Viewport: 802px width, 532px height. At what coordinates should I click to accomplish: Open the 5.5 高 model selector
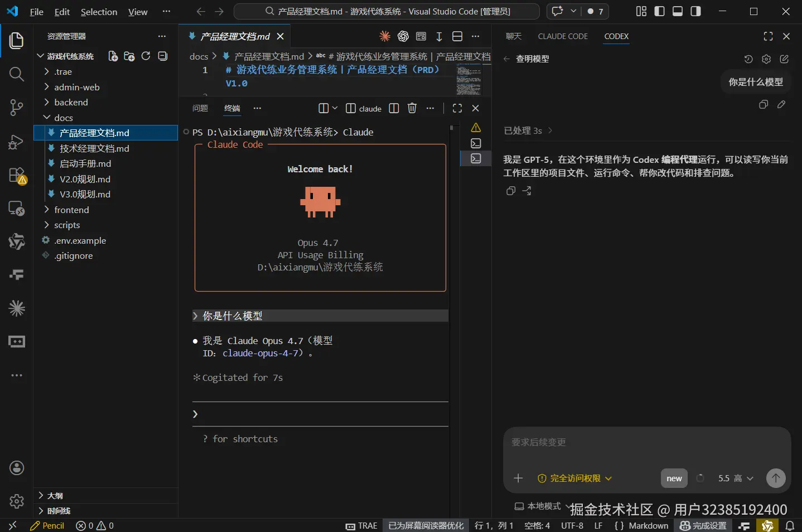pos(736,478)
